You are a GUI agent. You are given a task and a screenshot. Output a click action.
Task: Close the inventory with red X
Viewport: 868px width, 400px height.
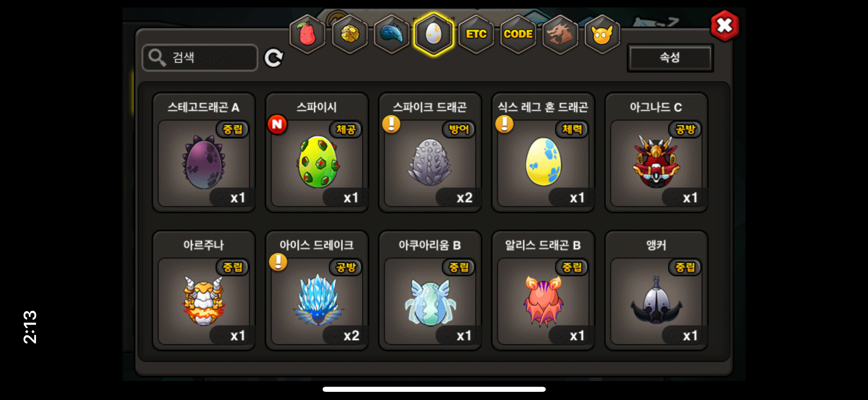click(725, 25)
